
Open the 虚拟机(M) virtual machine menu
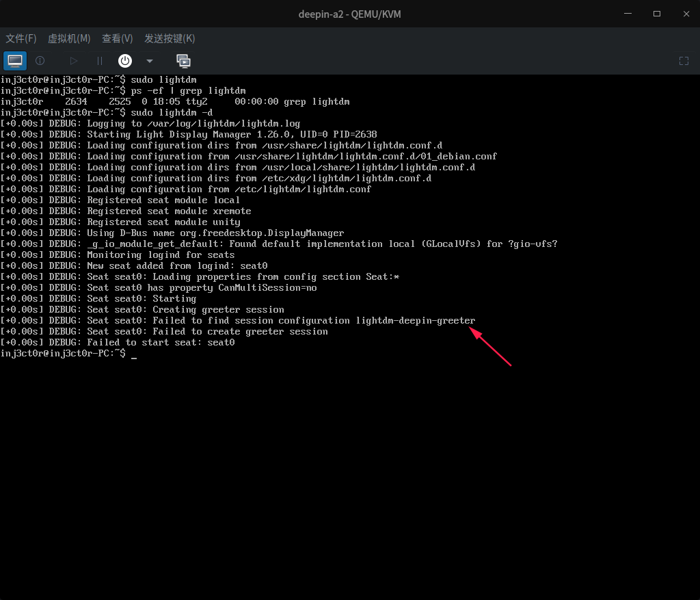tap(68, 38)
